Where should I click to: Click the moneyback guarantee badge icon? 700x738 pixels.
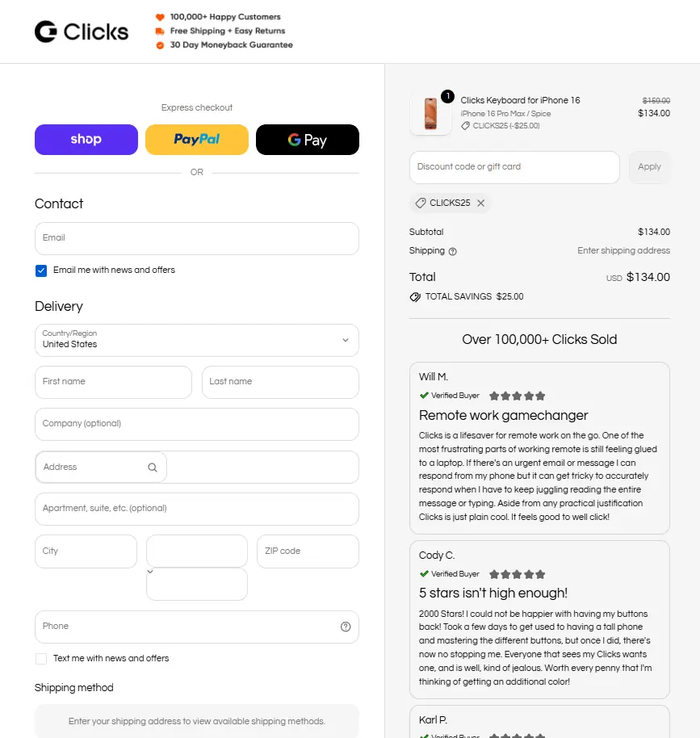pos(160,45)
